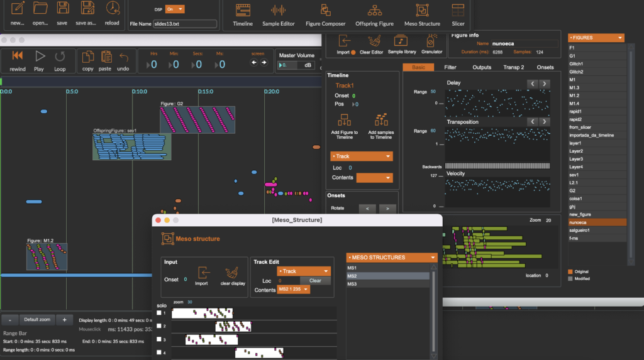The image size is (644, 360).
Task: Undo the last action
Action: 124,57
